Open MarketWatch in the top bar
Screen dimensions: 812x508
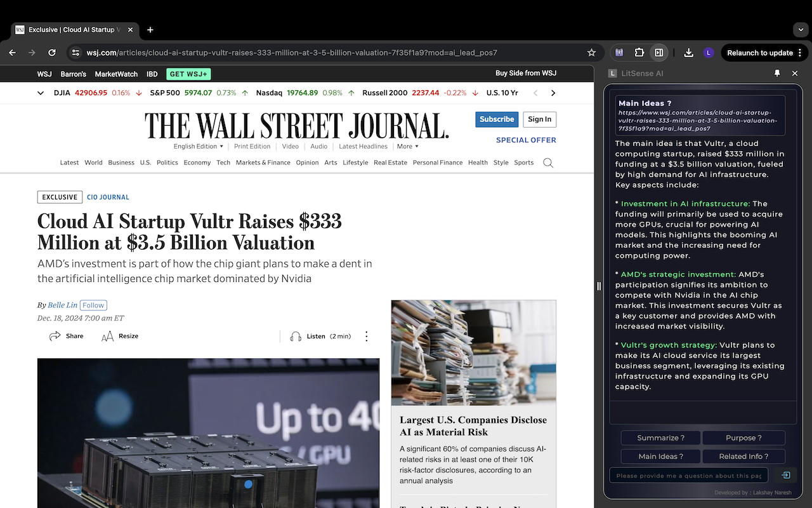point(116,74)
